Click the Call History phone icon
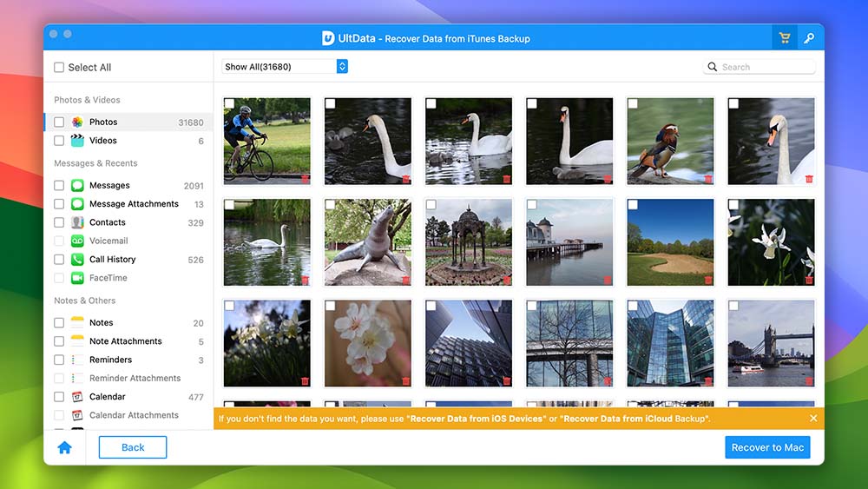Image resolution: width=868 pixels, height=489 pixels. click(77, 259)
